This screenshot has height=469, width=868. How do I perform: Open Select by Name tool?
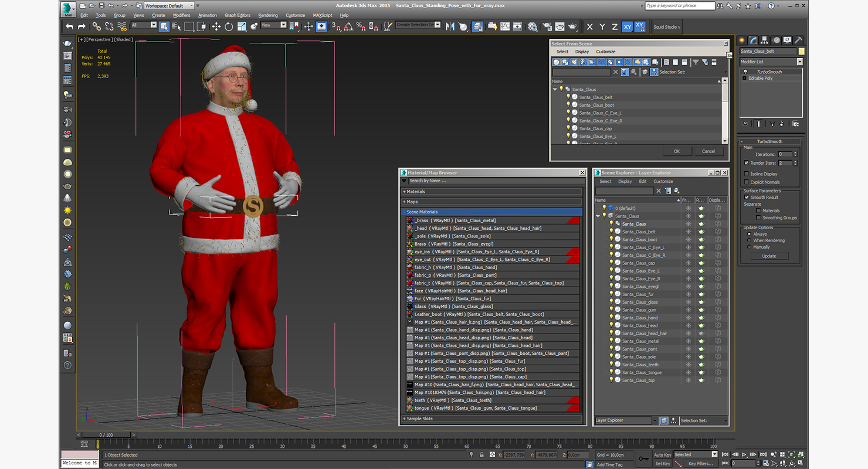click(177, 26)
